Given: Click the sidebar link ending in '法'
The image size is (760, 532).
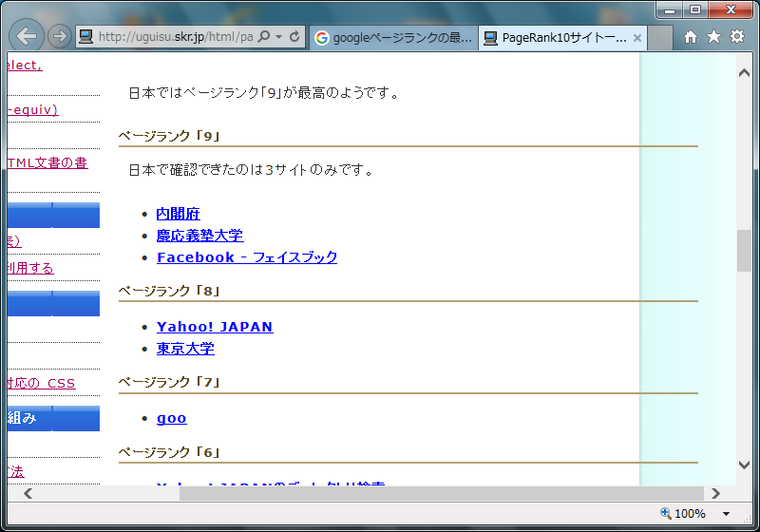Looking at the screenshot, I should (15, 471).
